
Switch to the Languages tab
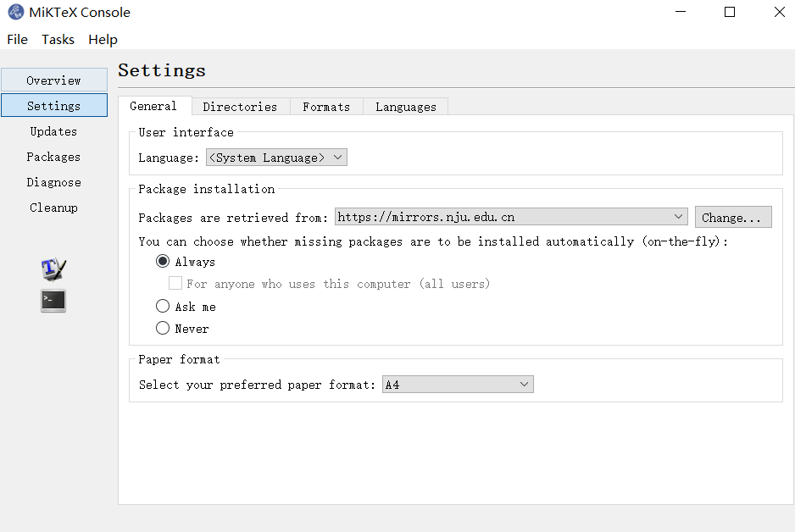406,107
